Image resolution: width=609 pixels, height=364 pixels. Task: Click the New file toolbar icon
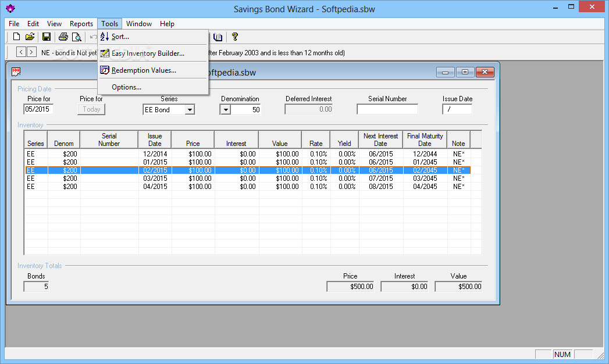(16, 37)
